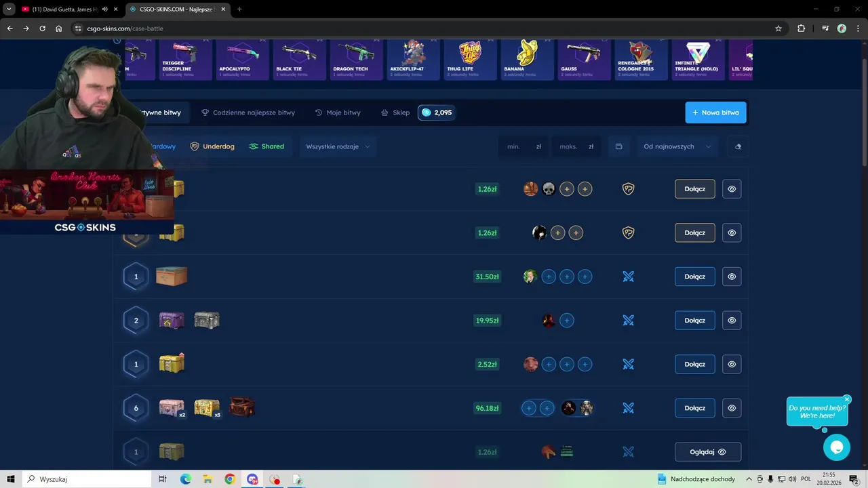Bookmark this page with the star icon
The image size is (868, 488).
pos(778,28)
